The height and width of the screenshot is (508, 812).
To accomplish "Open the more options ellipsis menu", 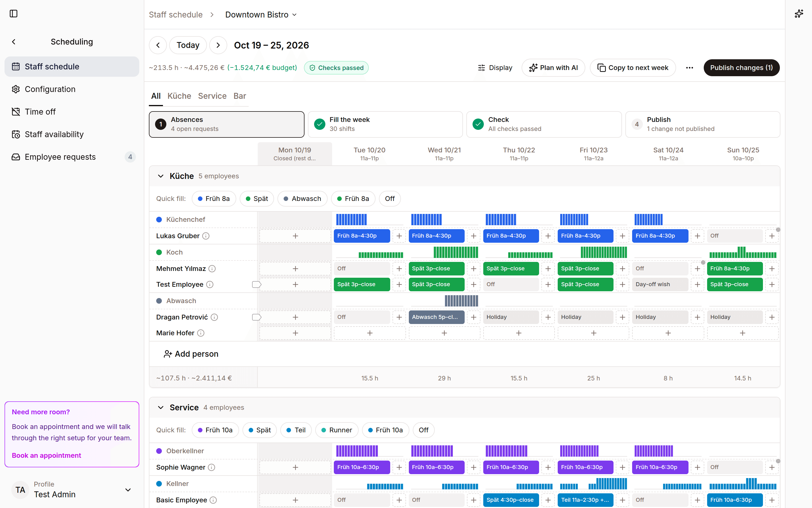I will click(x=690, y=67).
